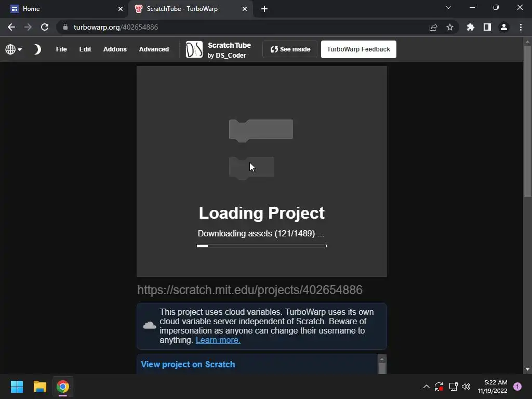Click the page scroll down arrow

pyautogui.click(x=527, y=369)
